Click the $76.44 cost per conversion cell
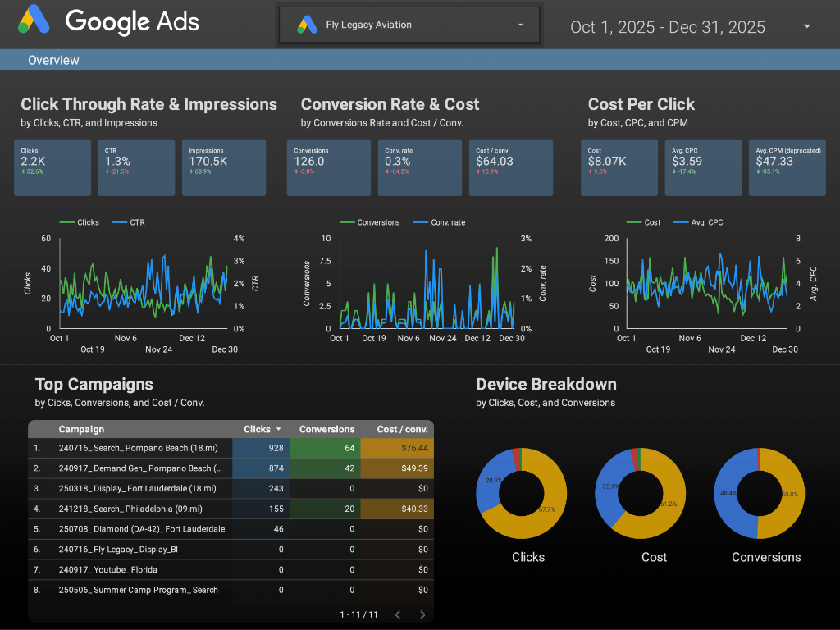The width and height of the screenshot is (840, 630). (397, 448)
